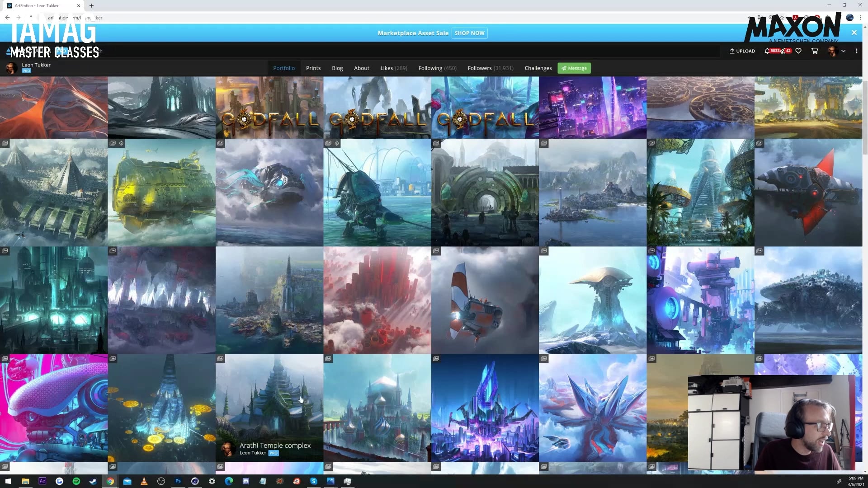The height and width of the screenshot is (488, 868).
Task: Click the user avatar in the top bar
Action: (832, 51)
